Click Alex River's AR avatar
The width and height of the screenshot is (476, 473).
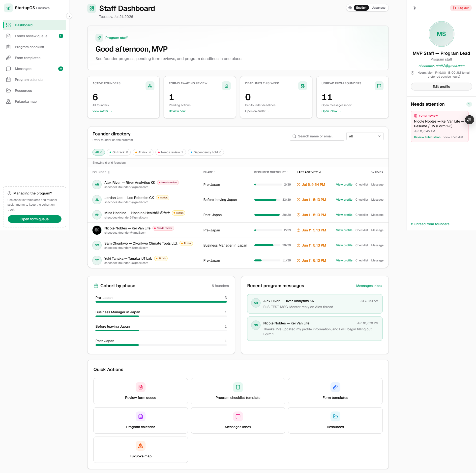[x=97, y=185]
